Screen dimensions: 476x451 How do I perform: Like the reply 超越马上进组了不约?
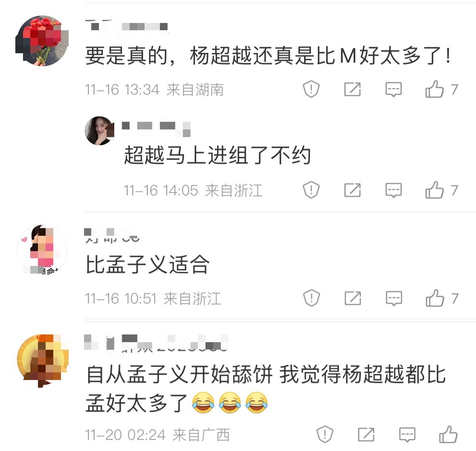pos(434,190)
